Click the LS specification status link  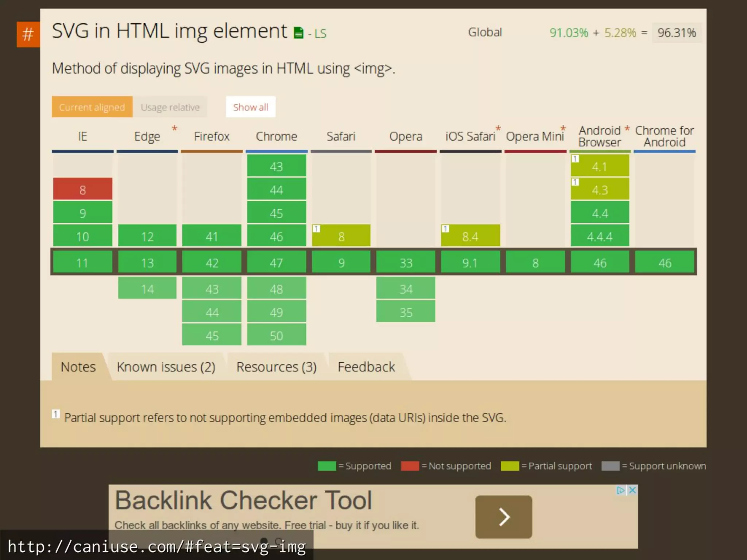pyautogui.click(x=320, y=34)
